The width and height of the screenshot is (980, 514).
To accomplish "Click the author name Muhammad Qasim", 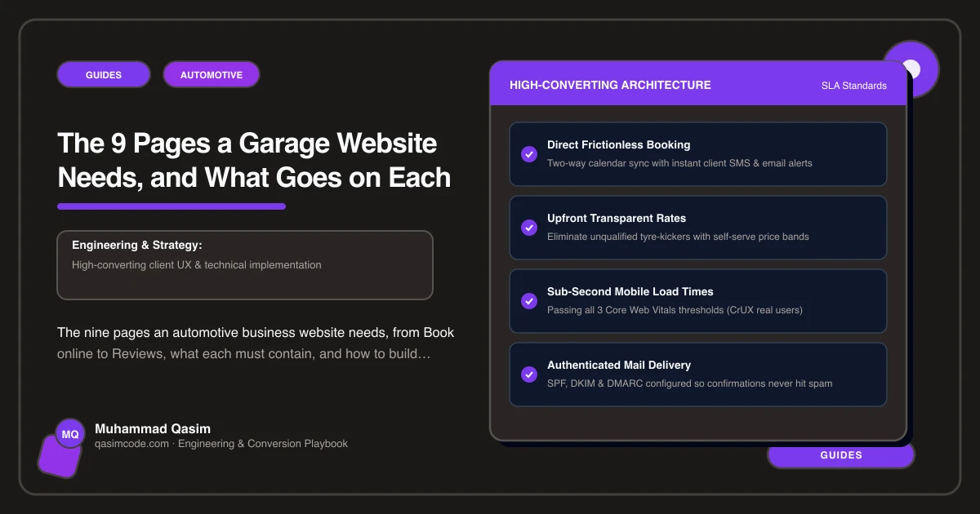I will (153, 428).
